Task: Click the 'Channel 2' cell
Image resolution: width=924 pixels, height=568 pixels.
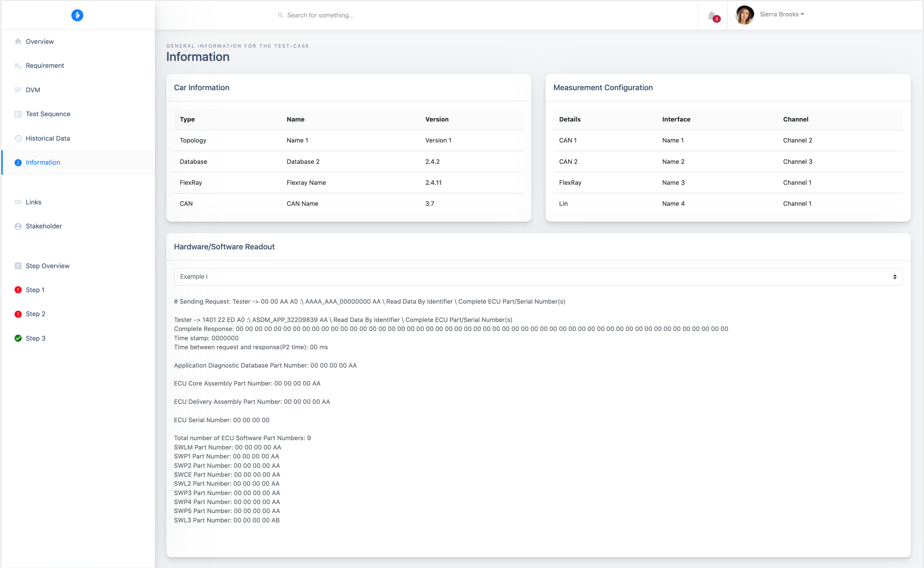Action: (x=797, y=140)
